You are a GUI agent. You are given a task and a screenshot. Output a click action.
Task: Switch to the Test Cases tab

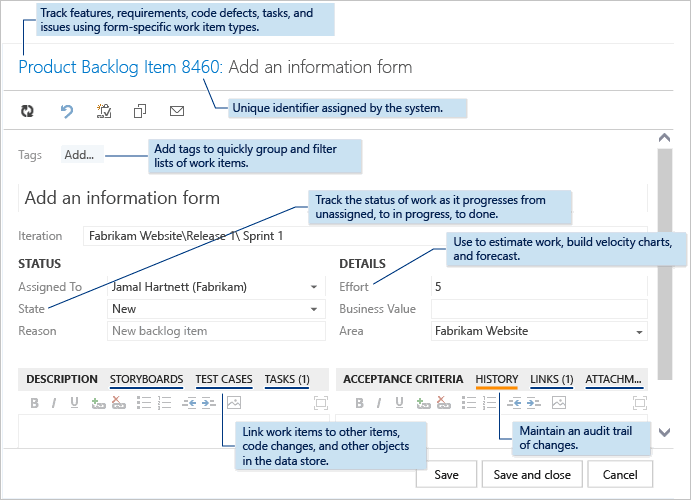tap(224, 379)
